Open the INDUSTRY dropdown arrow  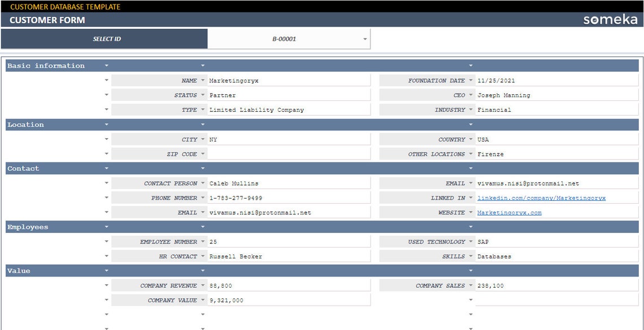pyautogui.click(x=471, y=109)
